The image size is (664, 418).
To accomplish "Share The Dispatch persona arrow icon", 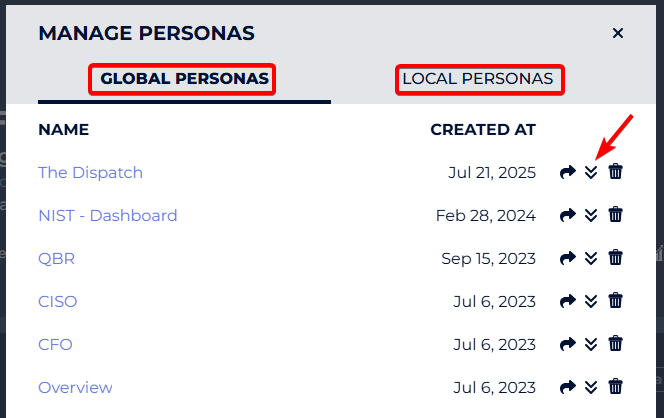I will point(567,172).
